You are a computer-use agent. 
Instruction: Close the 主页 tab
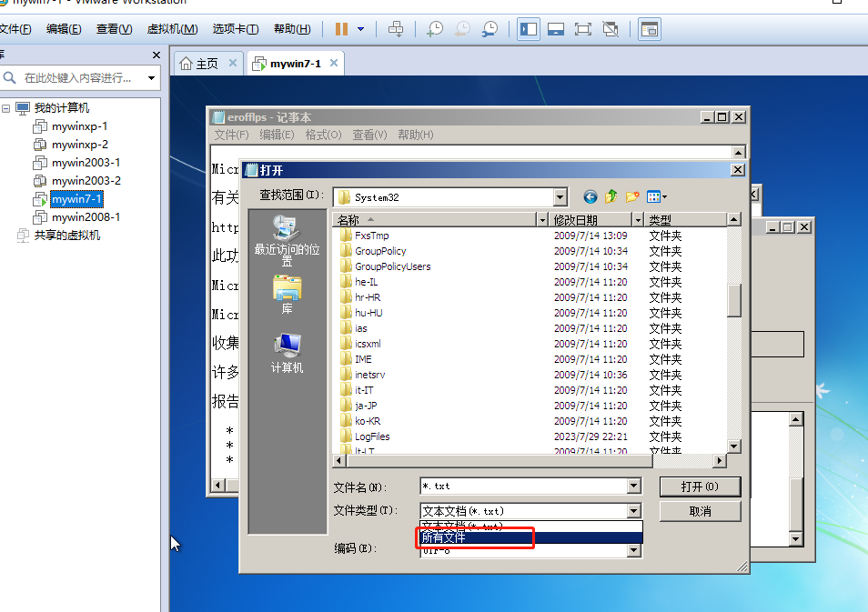tap(233, 63)
